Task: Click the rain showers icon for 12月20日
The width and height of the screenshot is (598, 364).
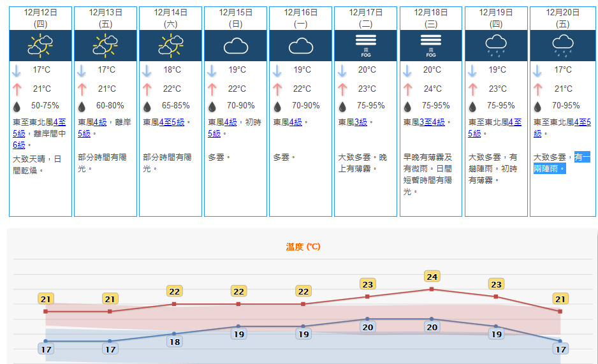Action: tap(562, 46)
